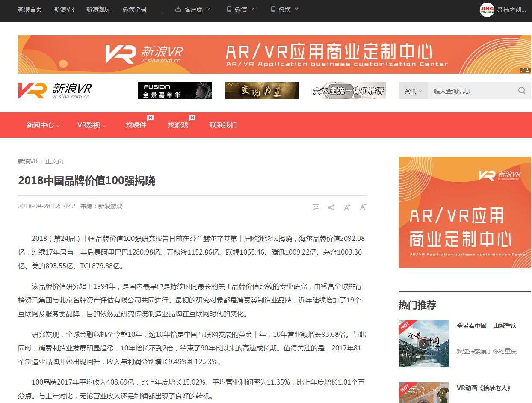This screenshot has height=403, width=532.
Task: Click the share icon on the article page
Action: click(x=331, y=207)
